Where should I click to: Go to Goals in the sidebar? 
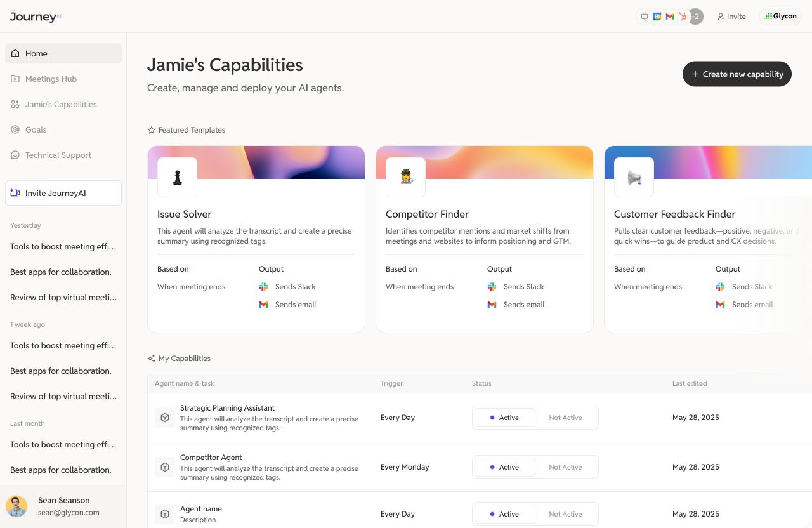click(36, 129)
